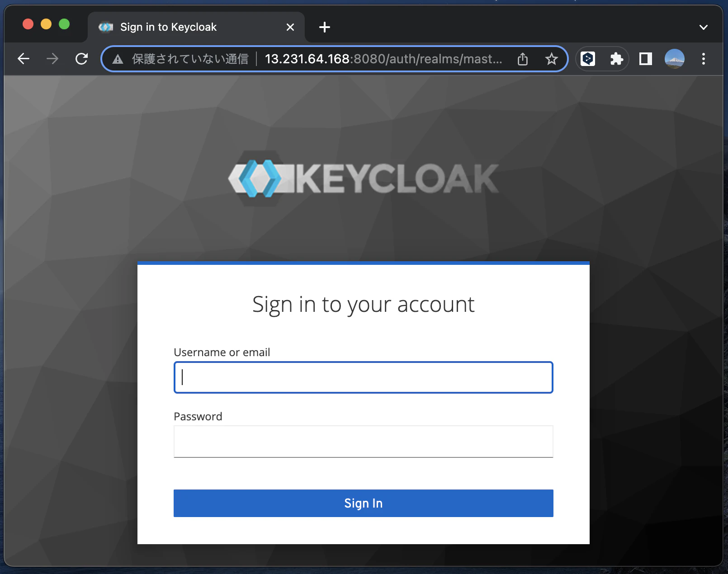Click the Username or email field
This screenshot has height=574, width=728.
click(x=364, y=377)
